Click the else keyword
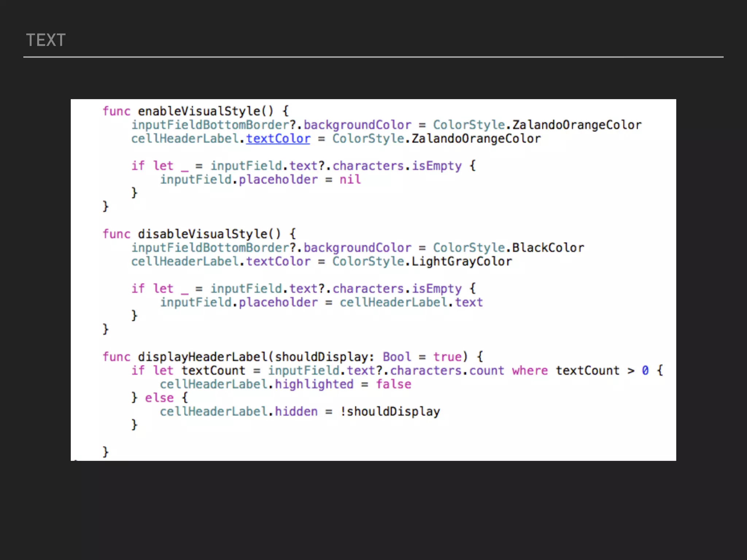The width and height of the screenshot is (747, 560). click(x=159, y=398)
